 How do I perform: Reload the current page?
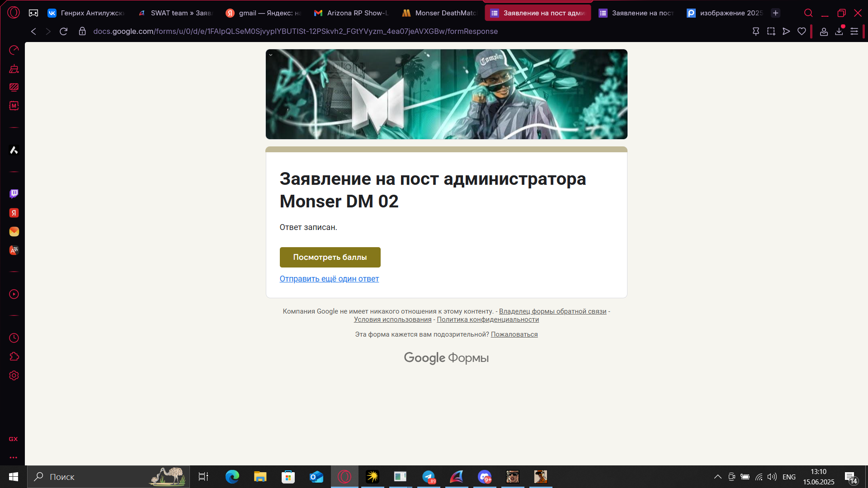[x=64, y=31]
